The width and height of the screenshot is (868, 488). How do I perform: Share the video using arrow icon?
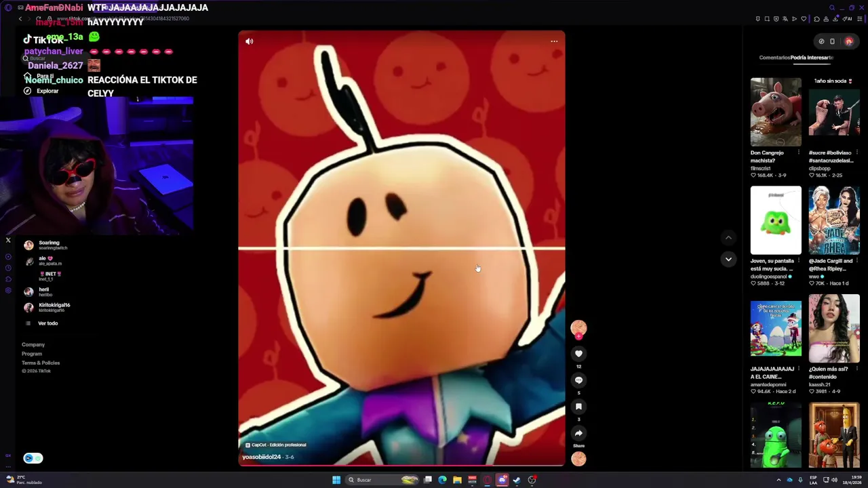(x=578, y=433)
